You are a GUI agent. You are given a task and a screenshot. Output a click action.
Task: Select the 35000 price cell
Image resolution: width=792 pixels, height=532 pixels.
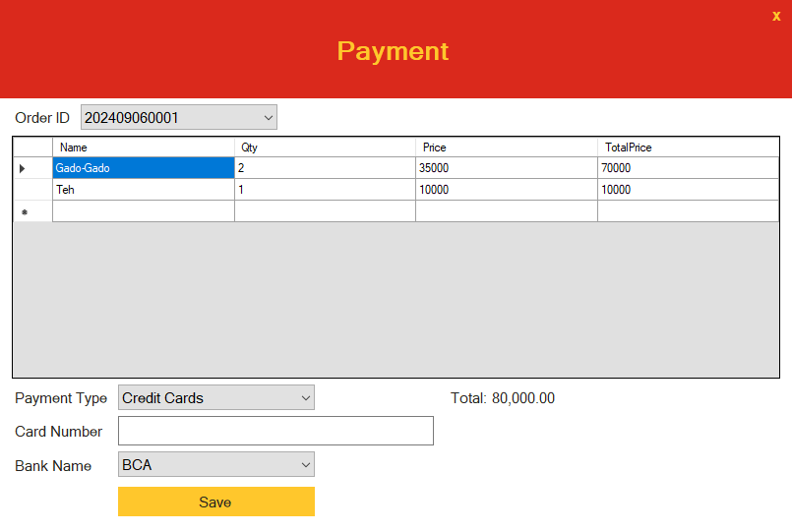pos(507,168)
